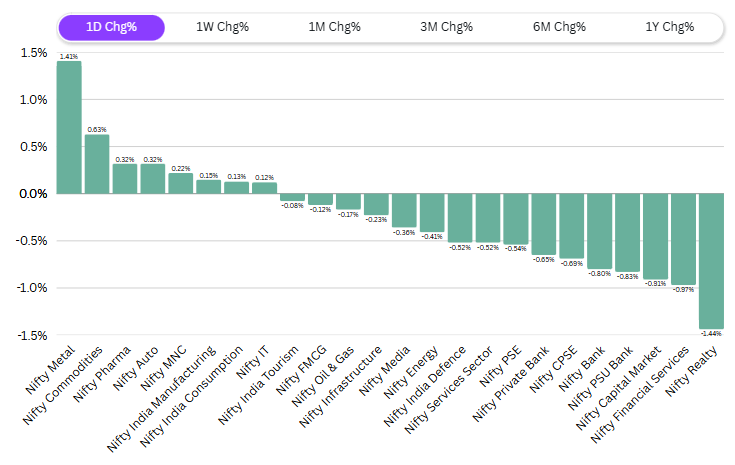Select the Nifty Energy bar

coord(432,213)
